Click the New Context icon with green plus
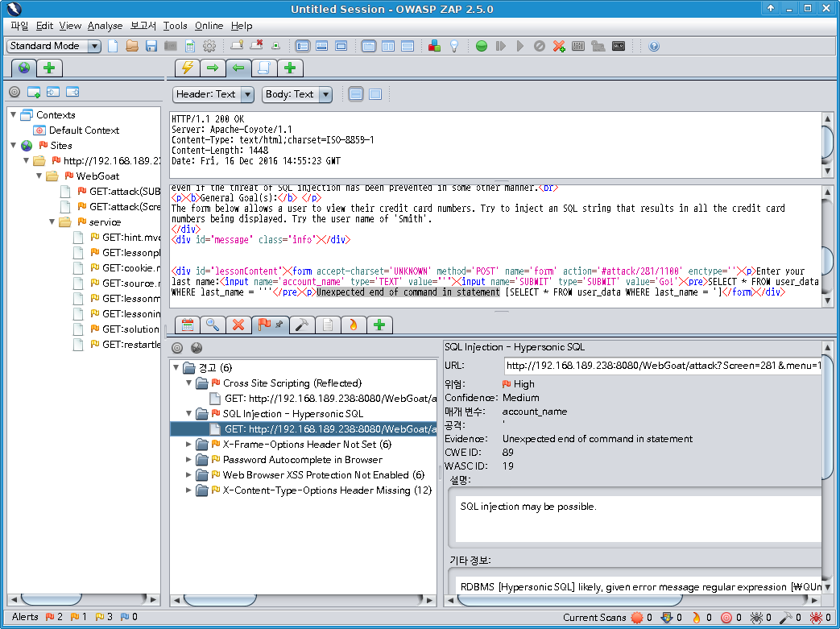Screen dimensions: 840x629 click(x=34, y=92)
